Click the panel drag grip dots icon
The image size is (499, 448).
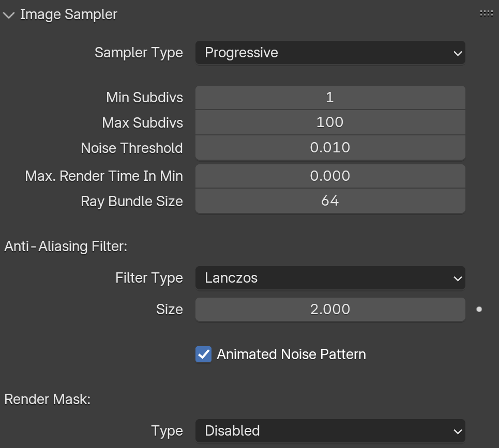coord(486,13)
